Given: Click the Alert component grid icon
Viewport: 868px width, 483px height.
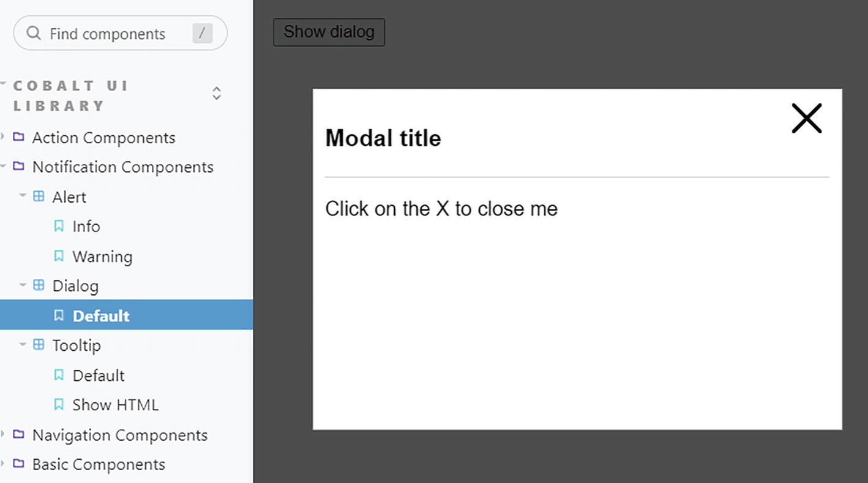Looking at the screenshot, I should click(x=39, y=197).
